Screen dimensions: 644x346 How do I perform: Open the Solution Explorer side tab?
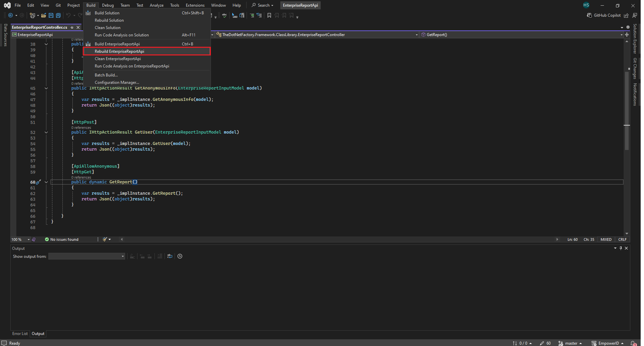[635, 39]
